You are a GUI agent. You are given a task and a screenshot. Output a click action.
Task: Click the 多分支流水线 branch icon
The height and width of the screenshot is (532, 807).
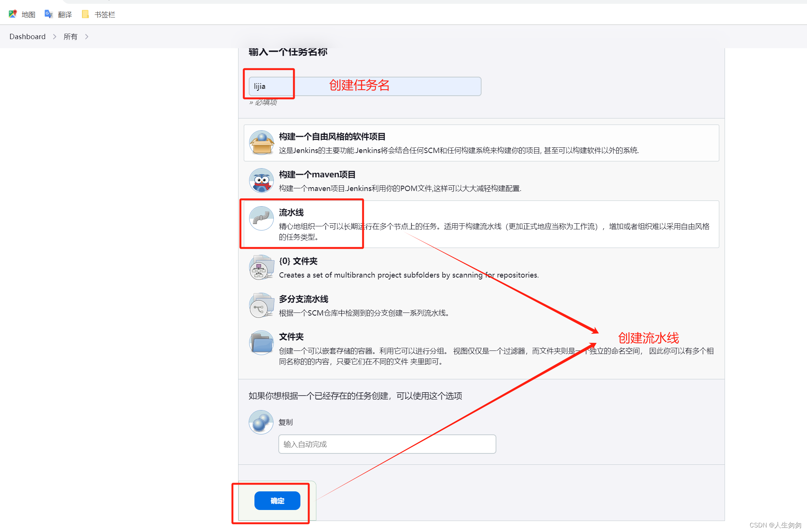tap(261, 305)
